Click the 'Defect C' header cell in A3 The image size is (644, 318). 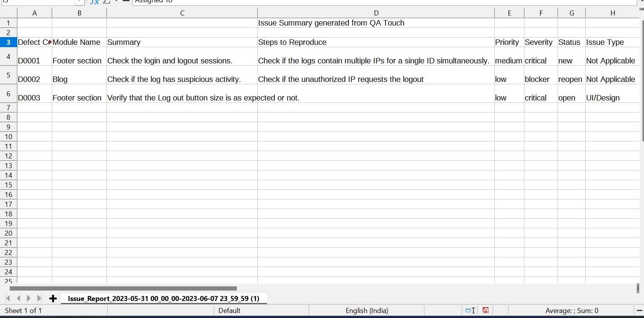tap(34, 42)
